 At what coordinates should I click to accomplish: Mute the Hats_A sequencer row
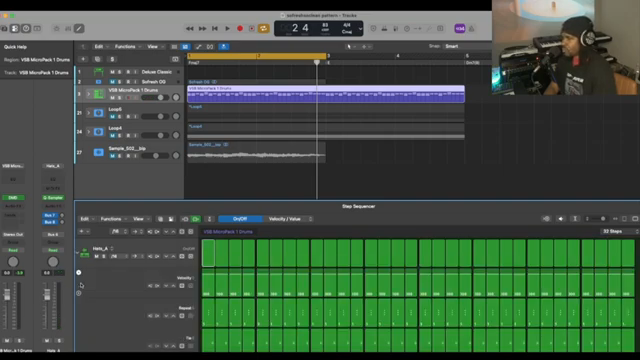click(97, 256)
